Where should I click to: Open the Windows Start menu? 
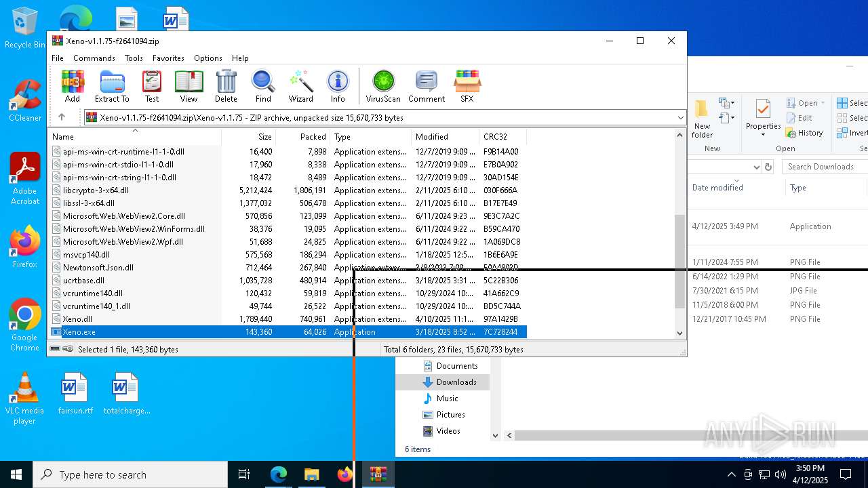click(16, 474)
